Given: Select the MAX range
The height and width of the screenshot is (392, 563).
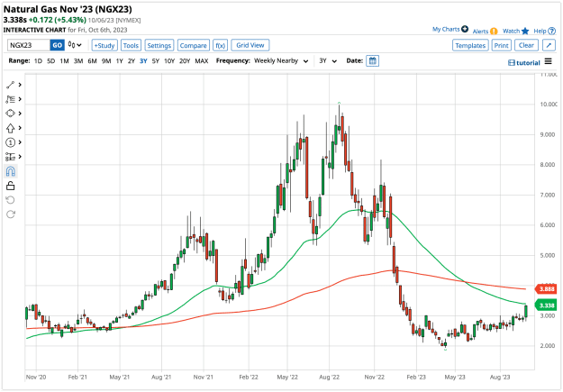Looking at the screenshot, I should click(202, 61).
